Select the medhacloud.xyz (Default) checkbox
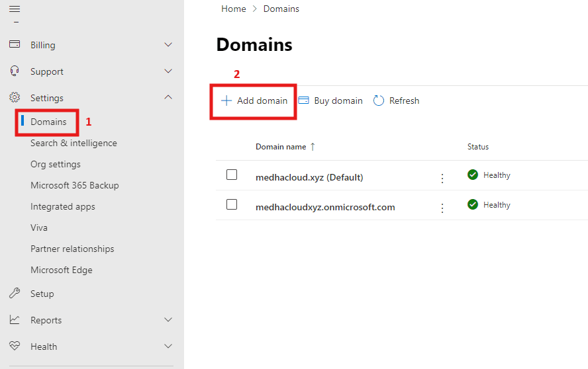 coord(232,175)
